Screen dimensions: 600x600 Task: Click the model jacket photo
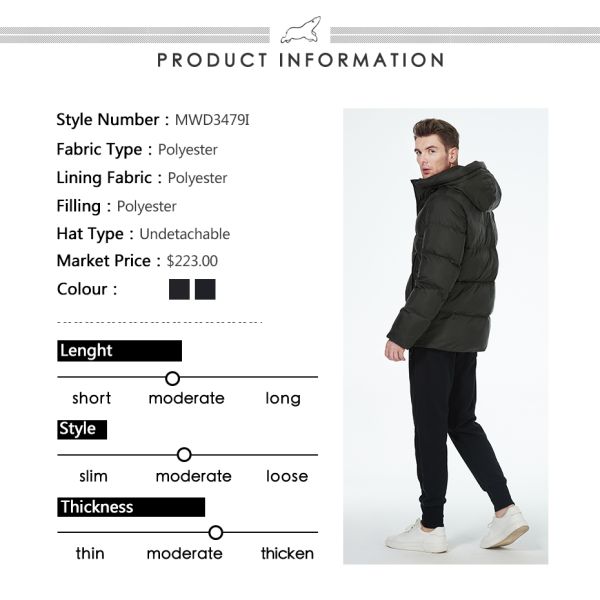click(445, 336)
